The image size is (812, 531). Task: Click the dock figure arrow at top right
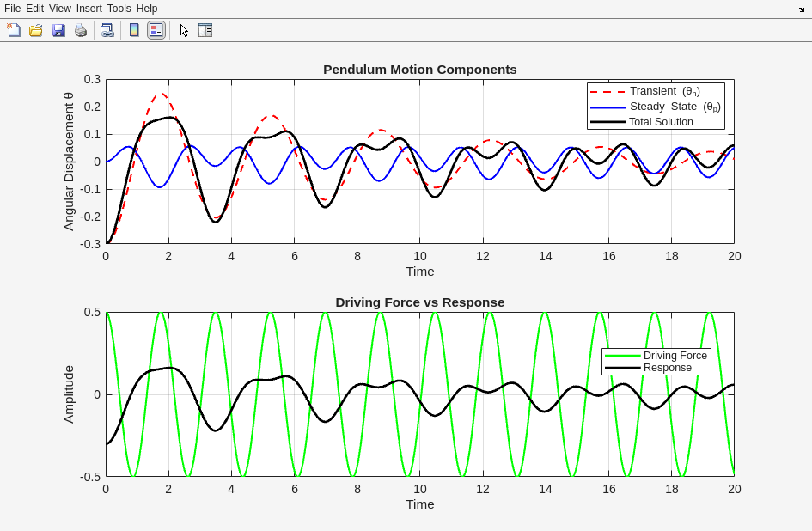pos(801,9)
